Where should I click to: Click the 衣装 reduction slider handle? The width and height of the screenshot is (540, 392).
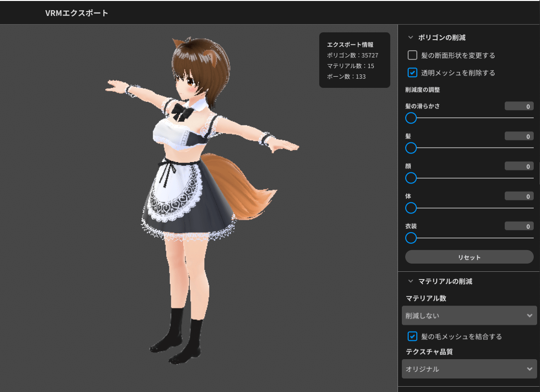(x=411, y=238)
